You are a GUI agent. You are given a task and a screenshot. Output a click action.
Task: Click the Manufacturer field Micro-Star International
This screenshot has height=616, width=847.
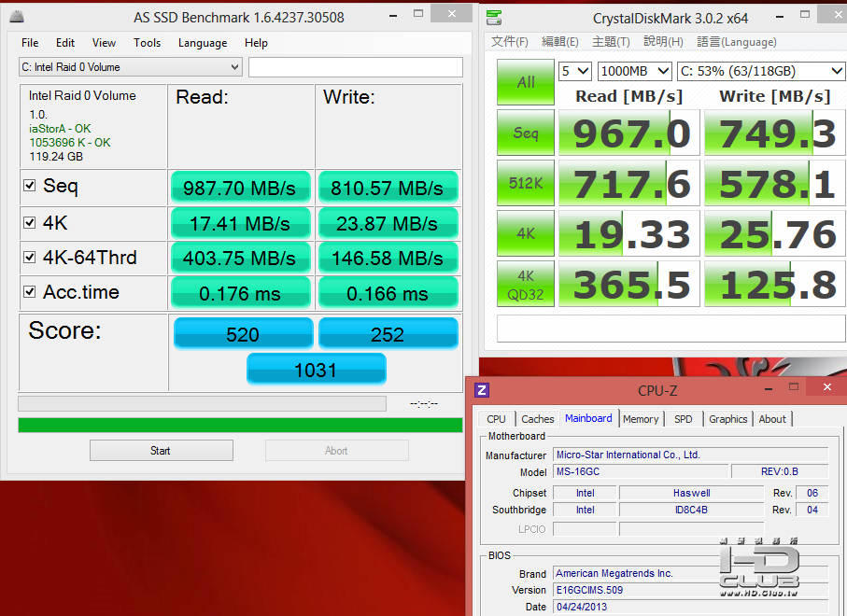690,455
